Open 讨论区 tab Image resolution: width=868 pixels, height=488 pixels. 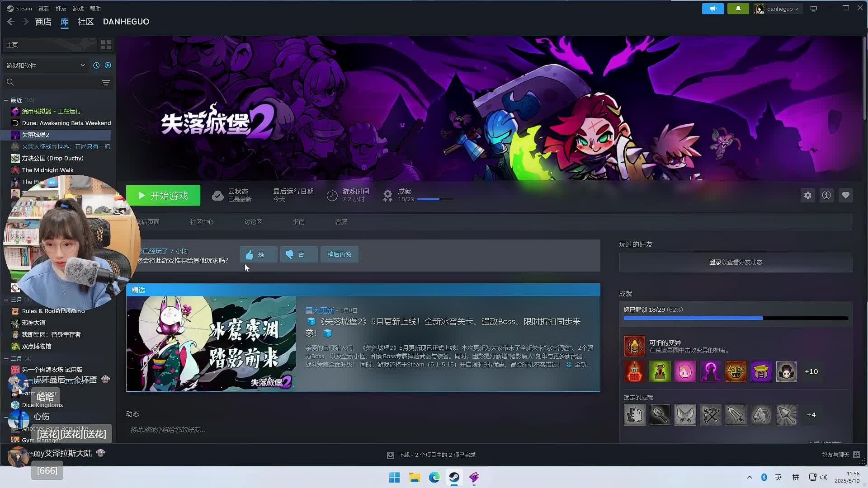[x=253, y=222]
